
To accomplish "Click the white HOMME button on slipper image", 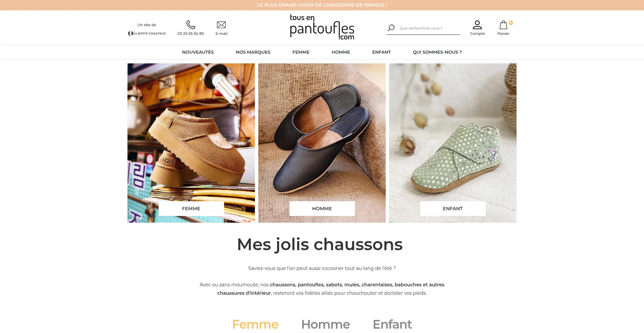I will 322,209.
